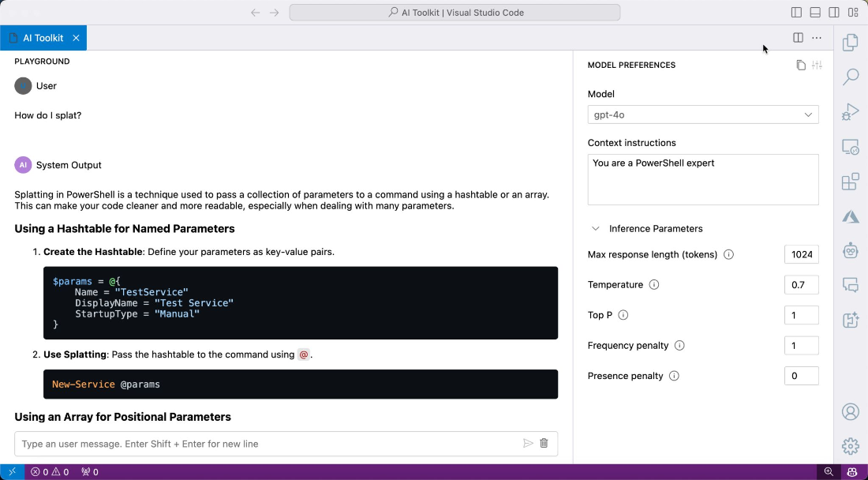This screenshot has width=868, height=480.
Task: Switch to the AI Toolkit tab
Action: (x=43, y=38)
